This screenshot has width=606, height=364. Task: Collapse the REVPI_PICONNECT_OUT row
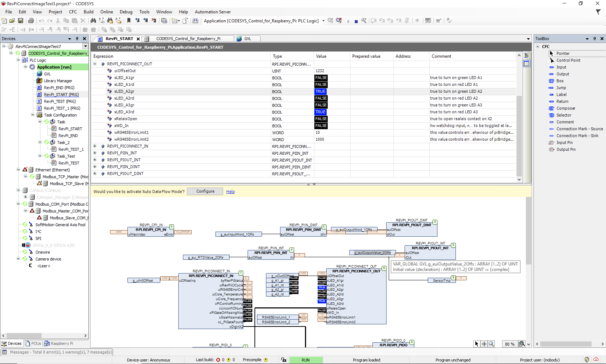point(95,64)
